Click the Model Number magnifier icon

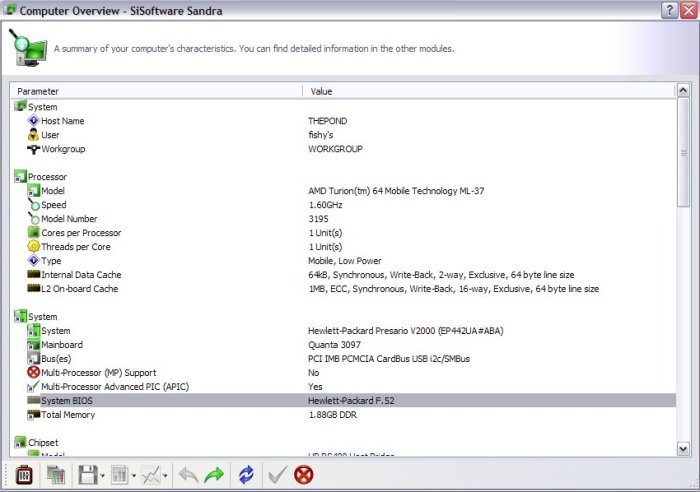33,219
